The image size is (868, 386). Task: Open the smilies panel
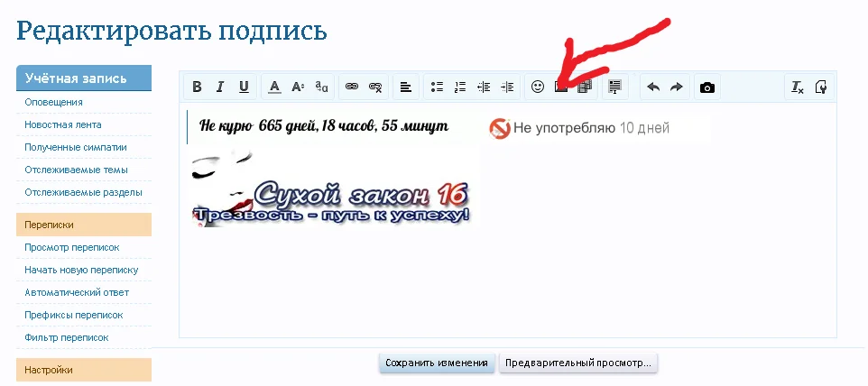[538, 87]
